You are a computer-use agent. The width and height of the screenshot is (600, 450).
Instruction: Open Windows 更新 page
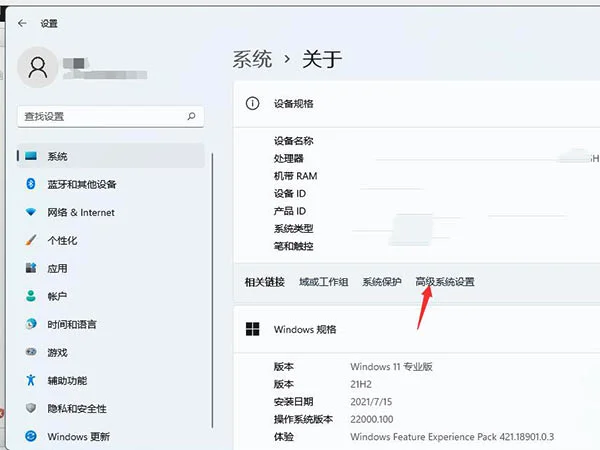pos(111,436)
